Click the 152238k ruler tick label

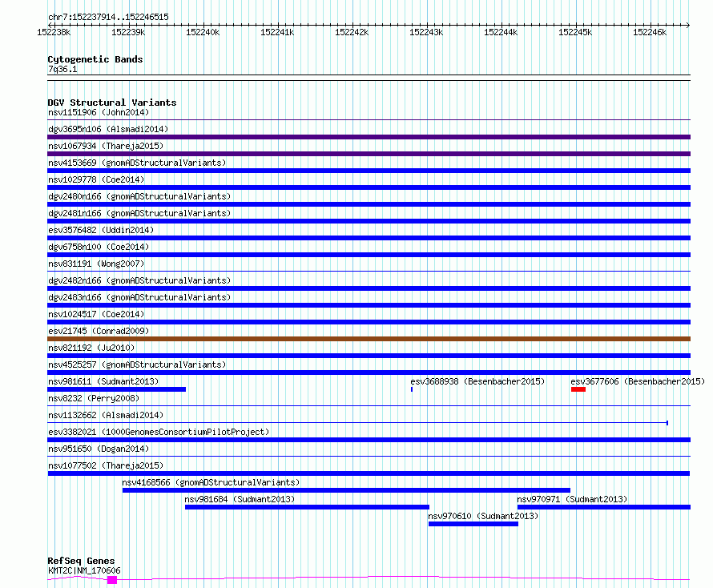click(x=54, y=32)
